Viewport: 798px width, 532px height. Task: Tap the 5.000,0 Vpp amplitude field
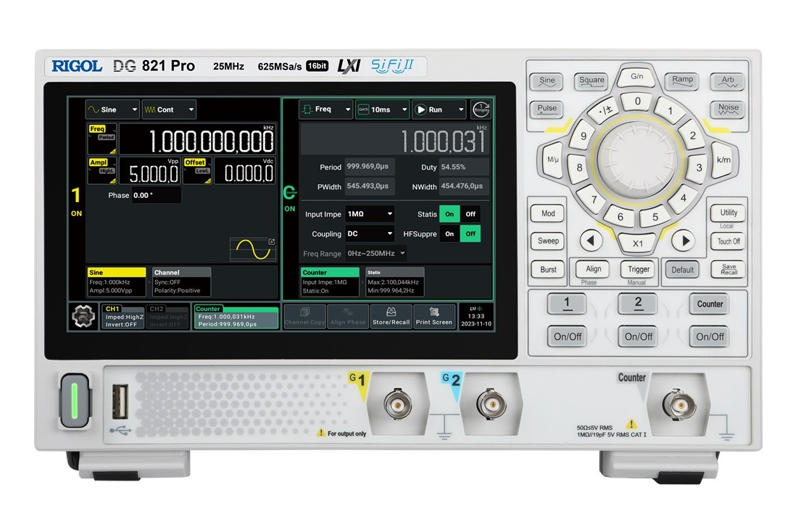tap(149, 170)
